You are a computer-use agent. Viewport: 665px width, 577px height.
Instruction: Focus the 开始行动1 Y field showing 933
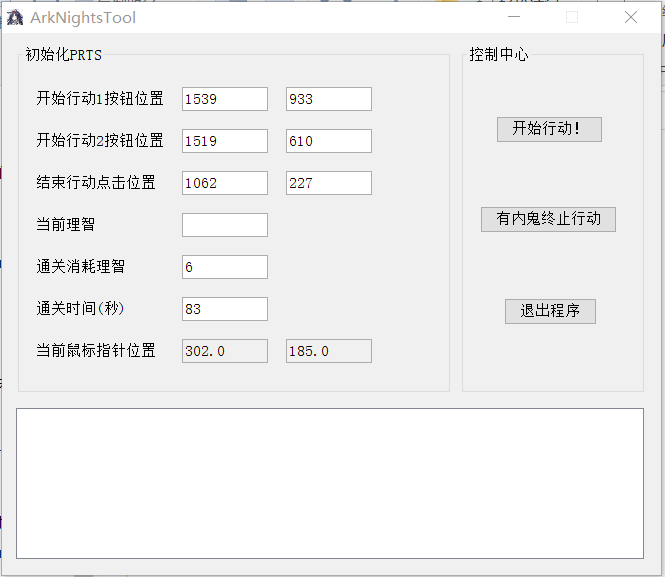point(329,99)
